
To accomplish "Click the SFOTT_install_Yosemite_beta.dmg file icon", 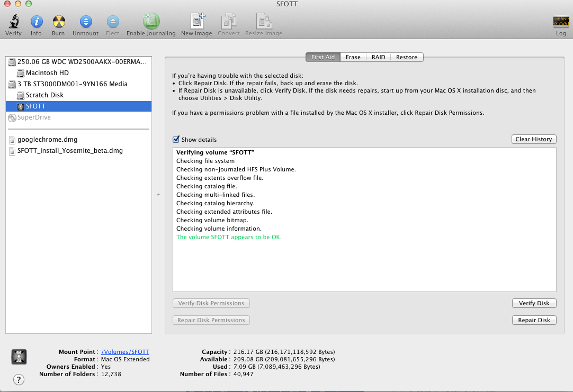I will (12, 151).
